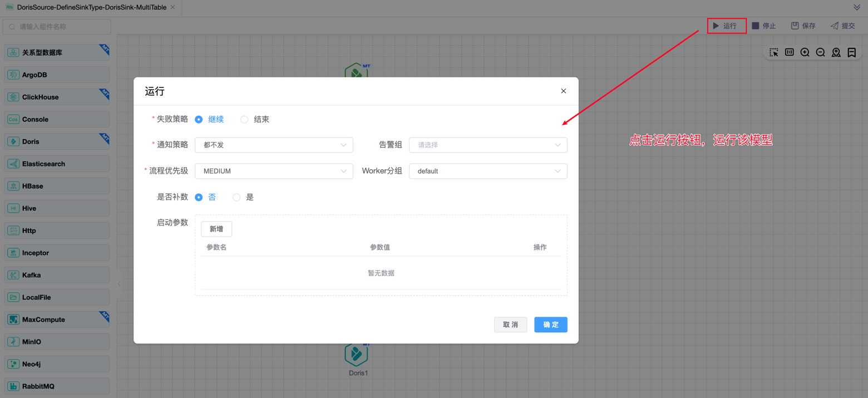This screenshot has height=398, width=868.
Task: Zoom out on the canvas
Action: click(x=821, y=52)
